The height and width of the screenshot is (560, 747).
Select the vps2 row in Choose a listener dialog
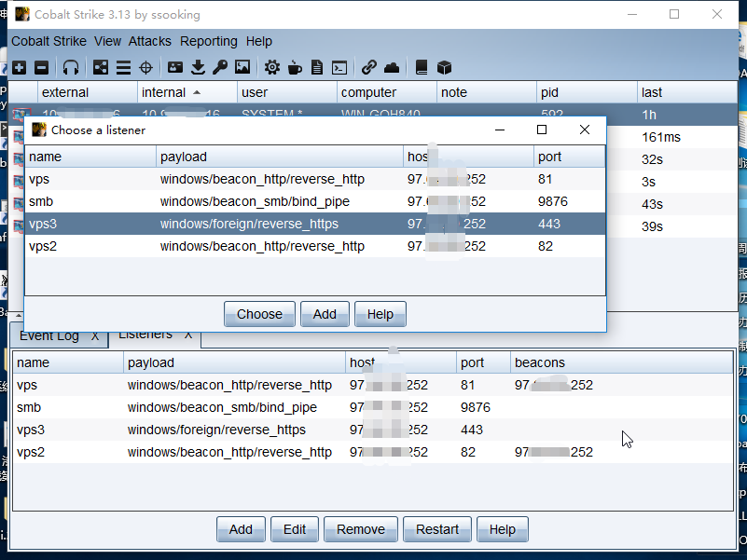tap(315, 246)
